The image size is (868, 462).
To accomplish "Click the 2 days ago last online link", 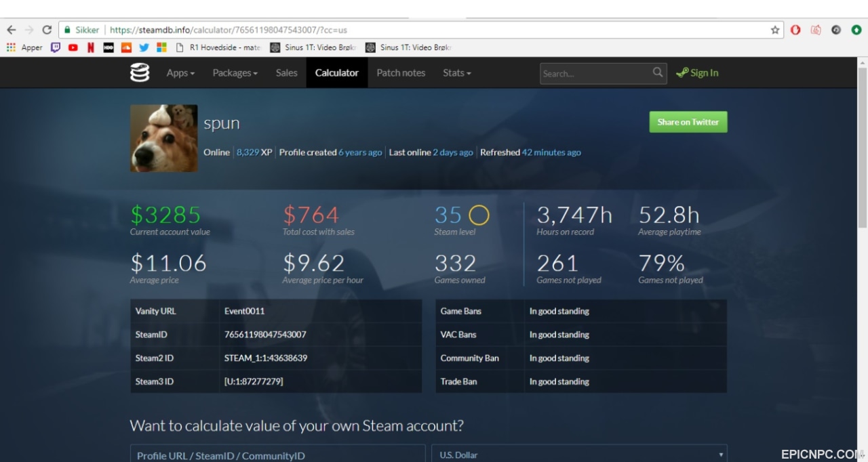I will (453, 152).
